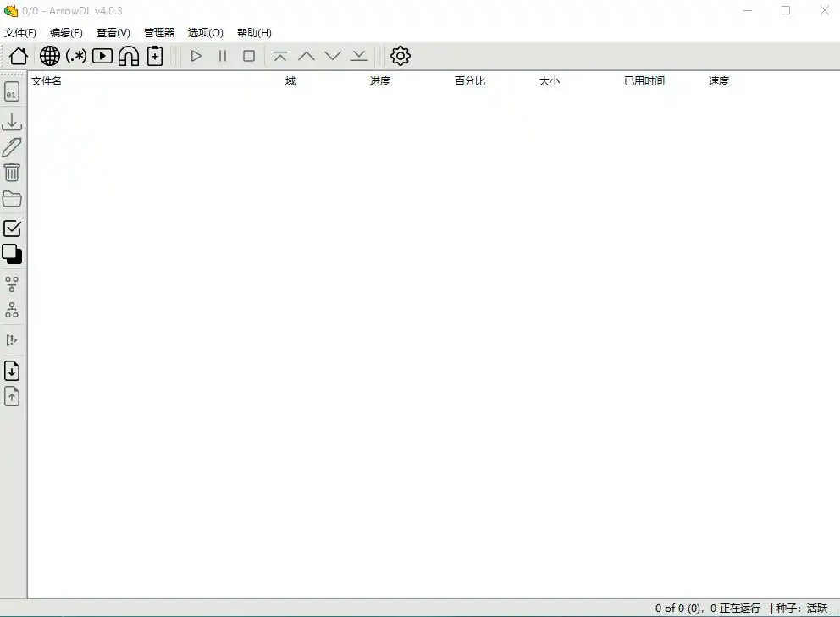The image size is (840, 617).
Task: Click the select-all checkmark sidebar icon
Action: (12, 229)
